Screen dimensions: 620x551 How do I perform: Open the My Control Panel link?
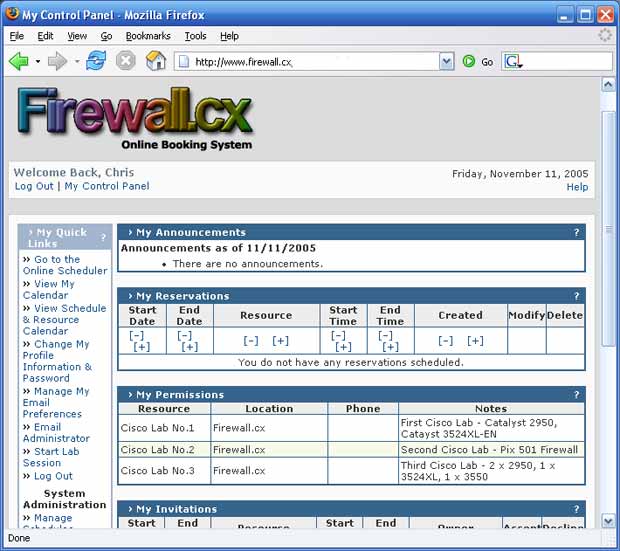click(107, 186)
